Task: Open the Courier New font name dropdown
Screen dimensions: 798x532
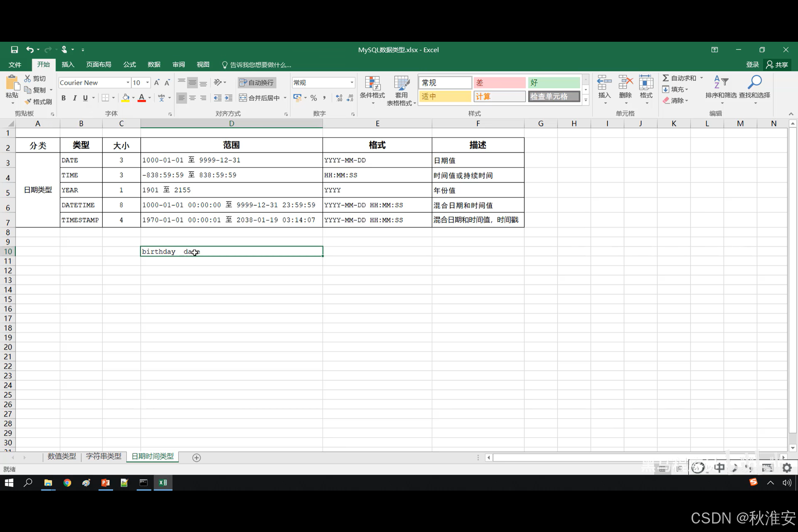Action: [128, 83]
